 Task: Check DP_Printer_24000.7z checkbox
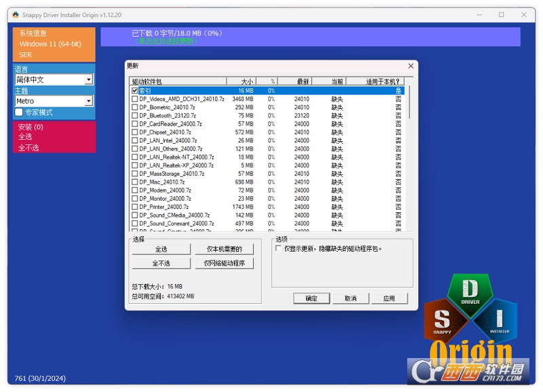tap(134, 207)
